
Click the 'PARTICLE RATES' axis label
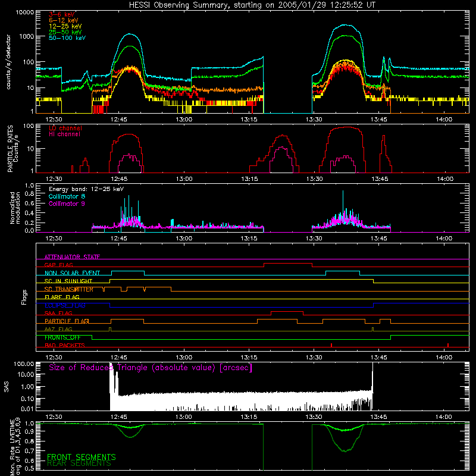click(x=10, y=148)
